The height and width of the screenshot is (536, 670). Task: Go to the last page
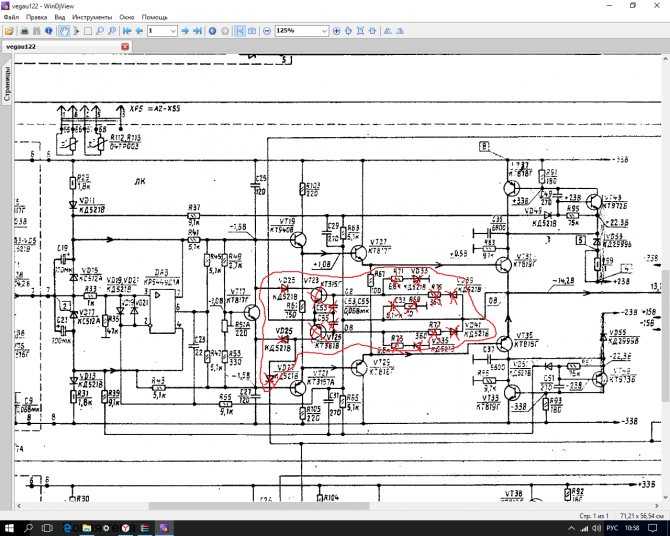coord(197,31)
